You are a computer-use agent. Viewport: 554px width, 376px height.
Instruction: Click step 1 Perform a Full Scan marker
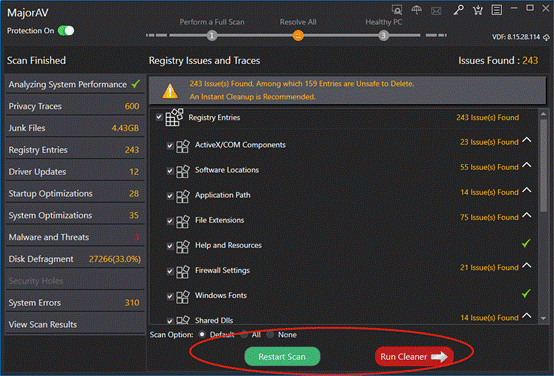pyautogui.click(x=212, y=35)
